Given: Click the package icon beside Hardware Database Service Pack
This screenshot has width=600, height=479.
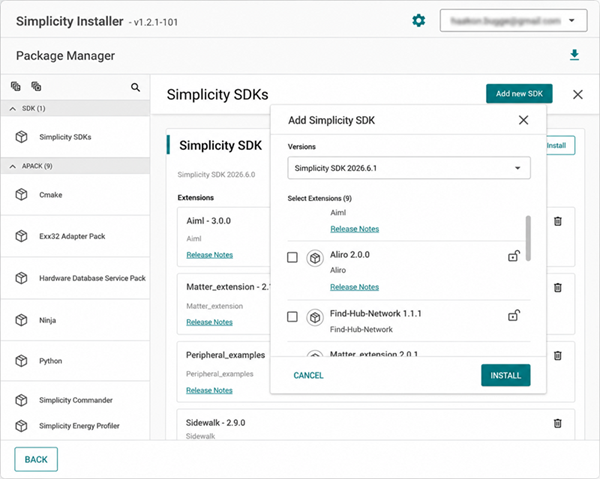Looking at the screenshot, I should [x=21, y=278].
